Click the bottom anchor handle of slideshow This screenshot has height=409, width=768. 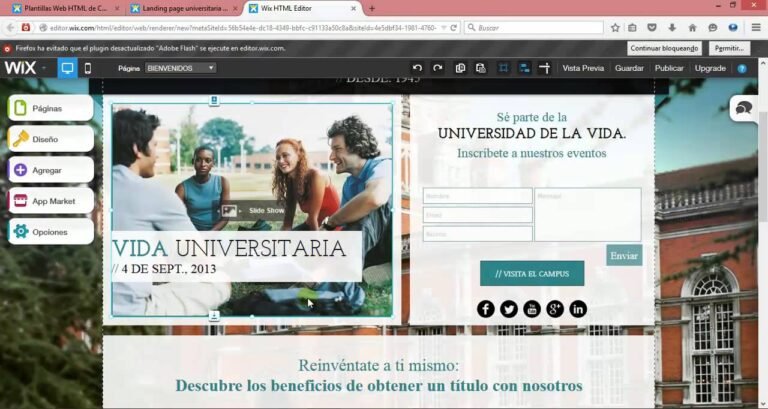point(214,315)
